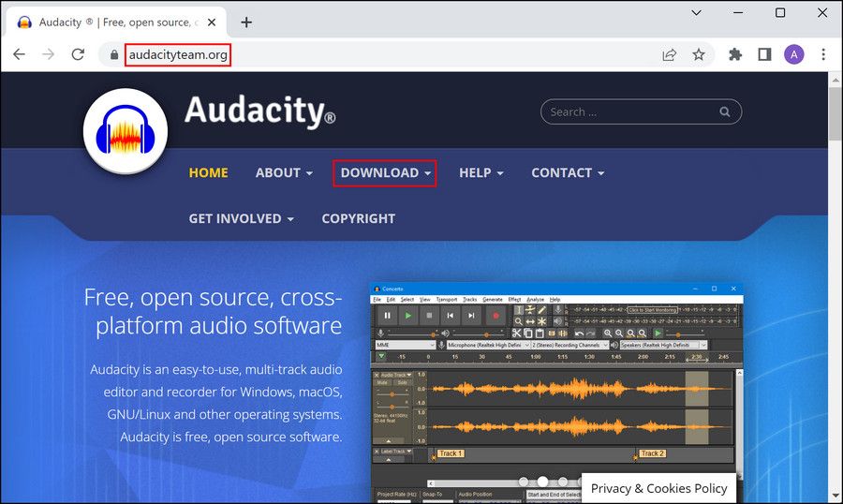The image size is (843, 504).
Task: Click the Audacity site title text
Action: tap(259, 111)
